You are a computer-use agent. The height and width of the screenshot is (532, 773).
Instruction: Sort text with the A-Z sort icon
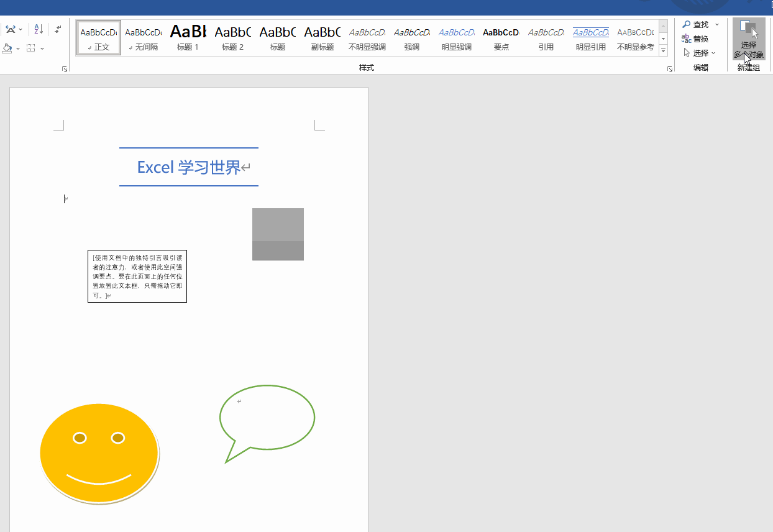(39, 29)
